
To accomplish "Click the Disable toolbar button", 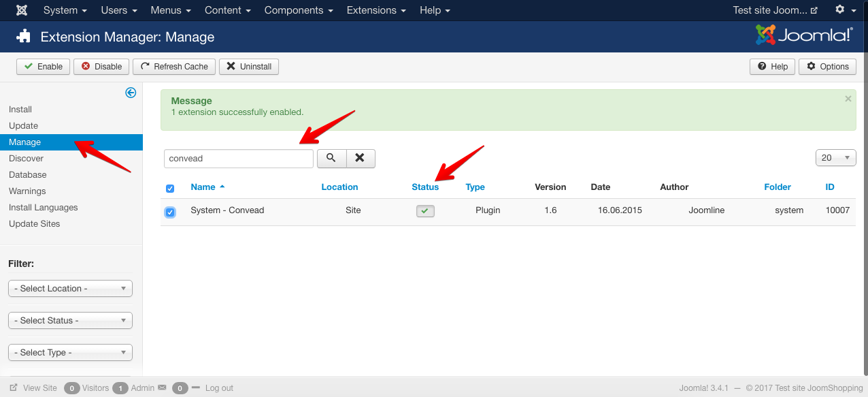I will (x=101, y=66).
